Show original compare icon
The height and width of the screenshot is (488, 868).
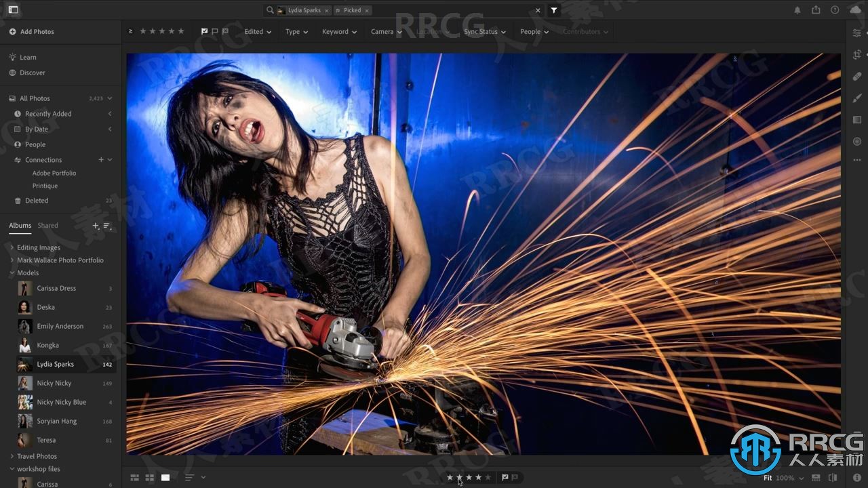[x=833, y=478]
